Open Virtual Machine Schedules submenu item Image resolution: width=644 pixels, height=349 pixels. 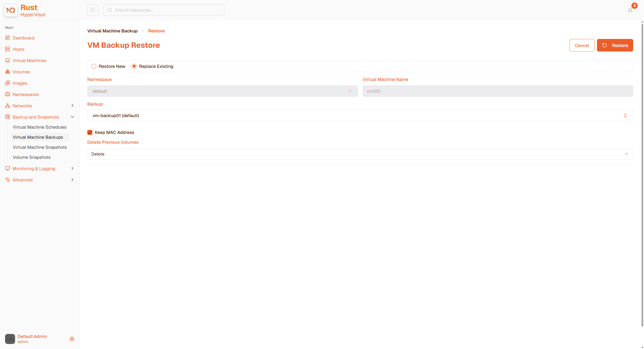[x=40, y=127]
